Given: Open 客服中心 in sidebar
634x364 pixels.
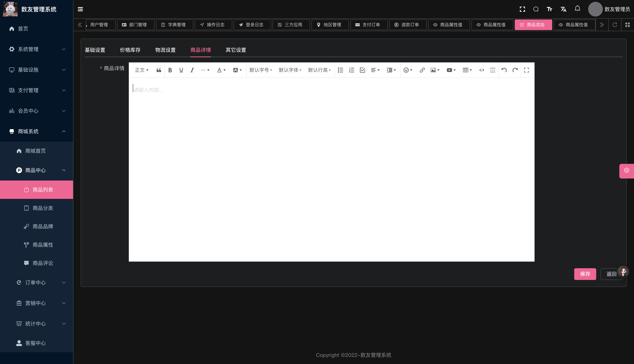Looking at the screenshot, I should click(x=37, y=343).
